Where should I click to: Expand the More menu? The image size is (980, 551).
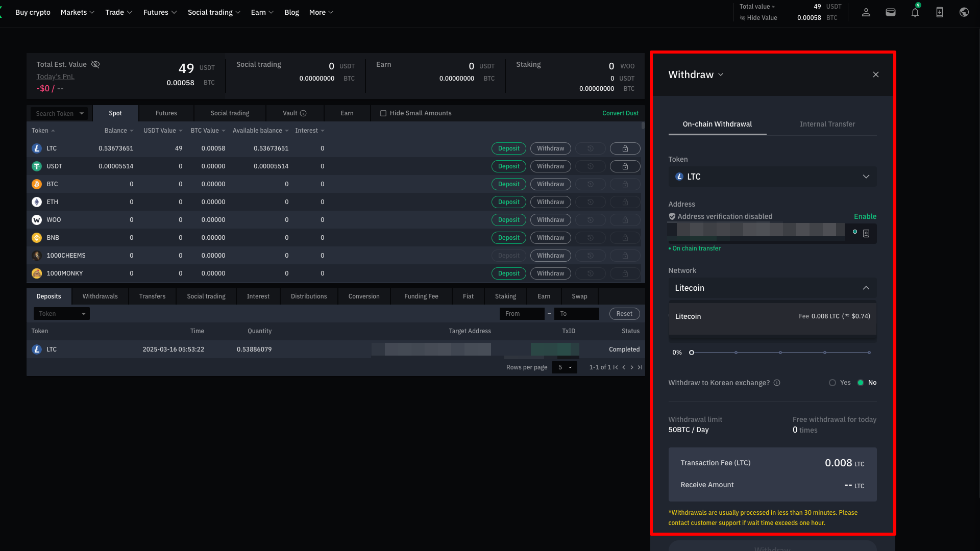[x=321, y=12]
